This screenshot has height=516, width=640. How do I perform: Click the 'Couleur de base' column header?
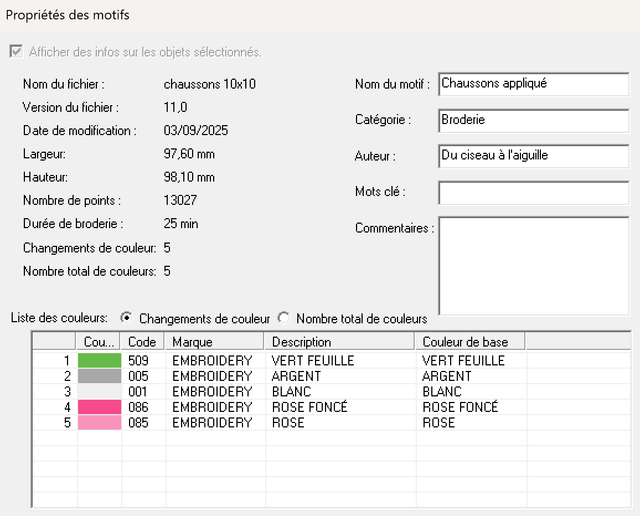point(470,342)
